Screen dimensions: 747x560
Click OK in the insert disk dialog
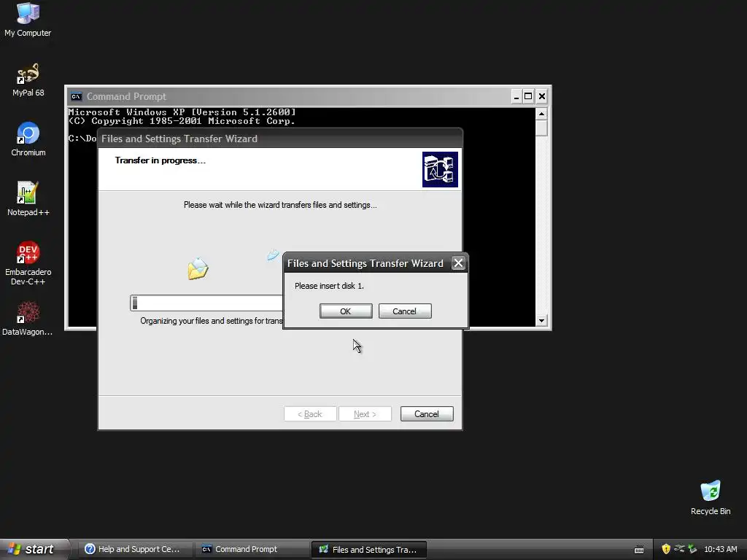click(345, 311)
